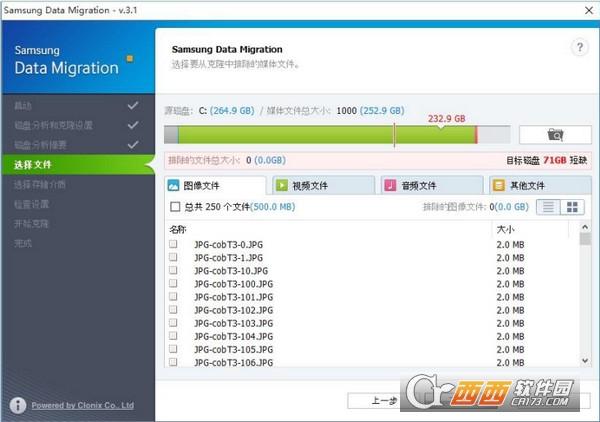Click the 名称 column header

point(178,230)
